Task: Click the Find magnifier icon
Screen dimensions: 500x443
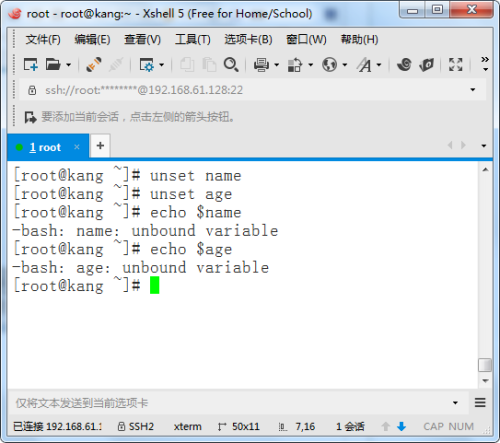Action: 231,65
